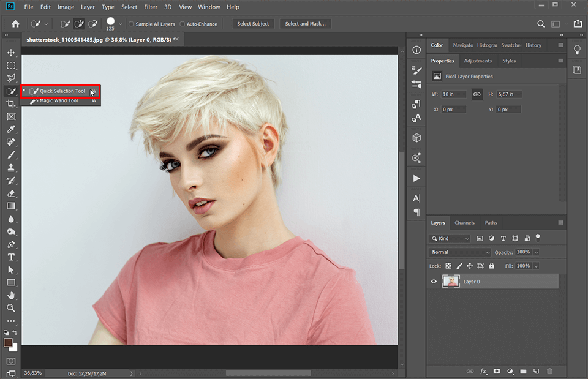
Task: Open the blend mode dropdown showing Normal
Action: coord(459,252)
